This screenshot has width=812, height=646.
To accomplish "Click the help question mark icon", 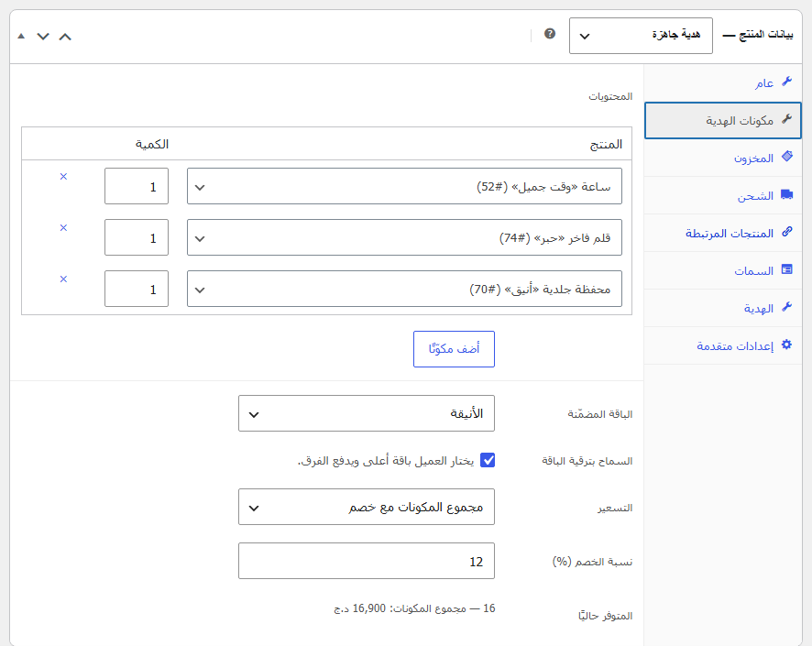I will (x=550, y=34).
